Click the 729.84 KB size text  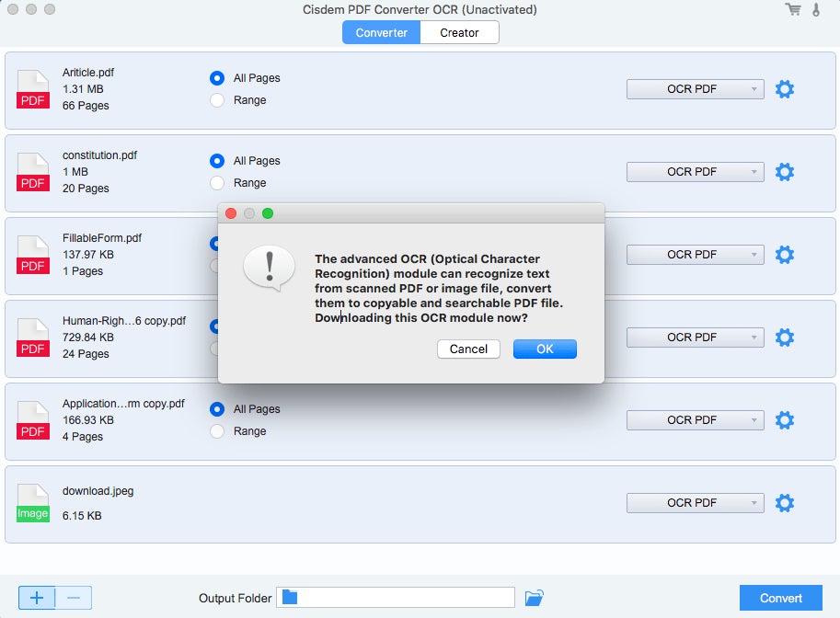(87, 338)
